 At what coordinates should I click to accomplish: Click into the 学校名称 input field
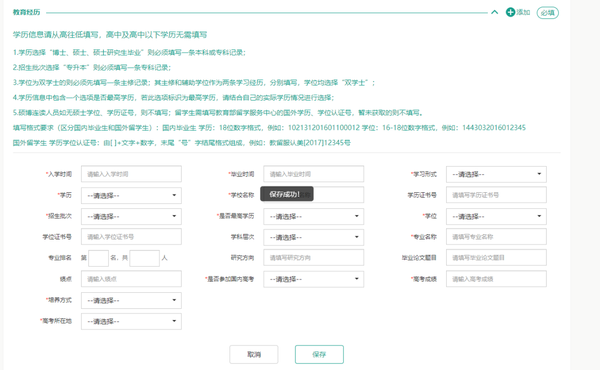pos(313,195)
